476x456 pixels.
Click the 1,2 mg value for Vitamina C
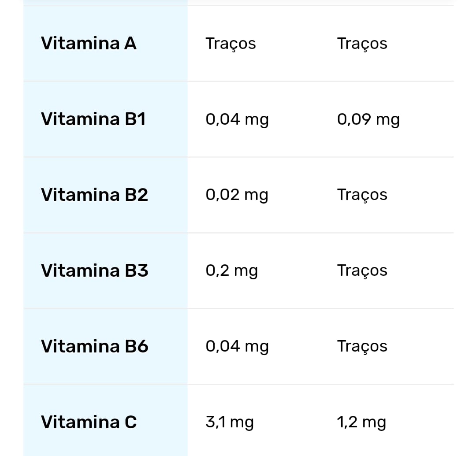pyautogui.click(x=361, y=422)
